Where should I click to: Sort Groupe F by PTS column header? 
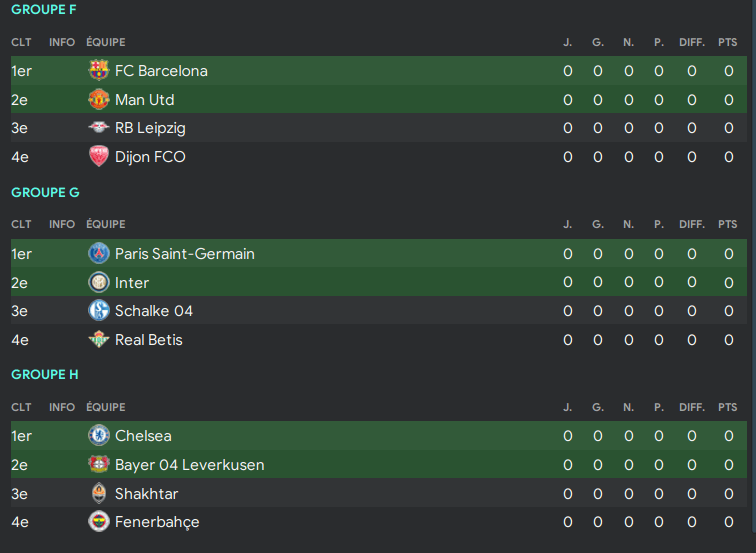coord(728,42)
